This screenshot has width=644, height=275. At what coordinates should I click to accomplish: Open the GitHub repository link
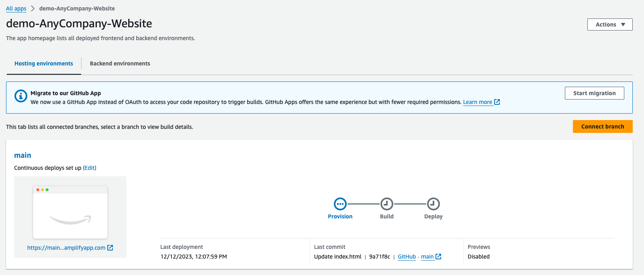[407, 257]
